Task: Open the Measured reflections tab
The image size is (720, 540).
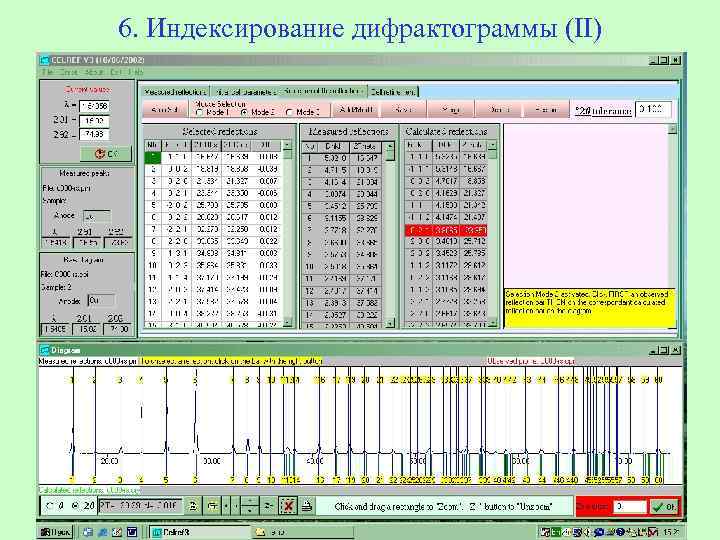Action: 174,92
